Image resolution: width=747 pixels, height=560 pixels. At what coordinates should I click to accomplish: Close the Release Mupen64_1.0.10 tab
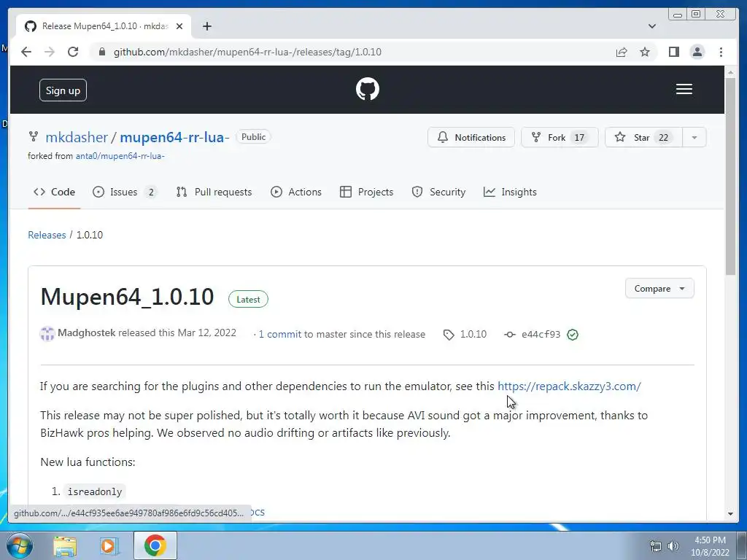tap(179, 26)
